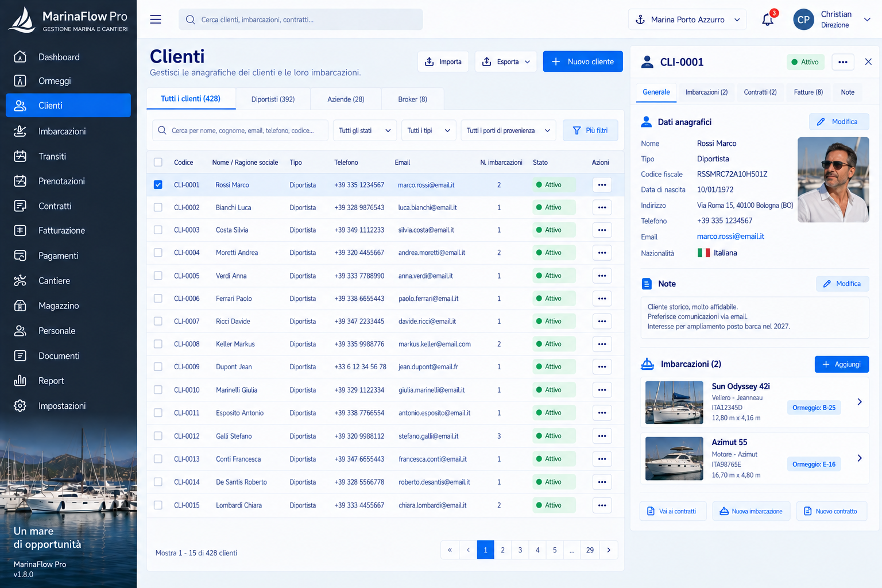Open the Esporta dropdown button
Image resolution: width=882 pixels, height=588 pixels.
click(506, 61)
